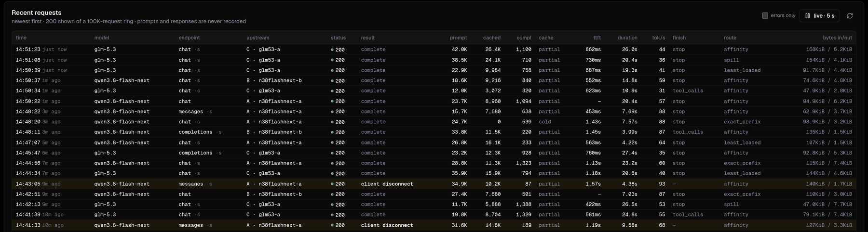Click bytes value 107KiB / 1.5KiB

[829, 143]
